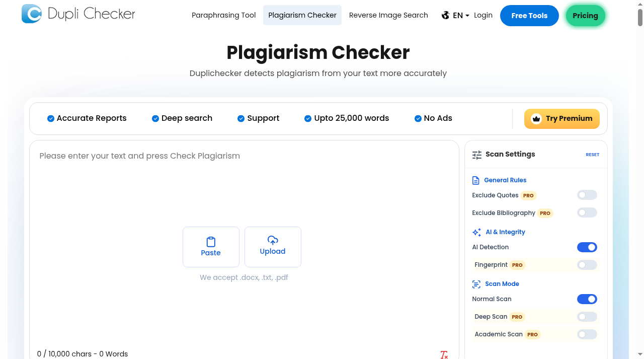Click the clear text icon
The height and width of the screenshot is (359, 644).
point(444,355)
